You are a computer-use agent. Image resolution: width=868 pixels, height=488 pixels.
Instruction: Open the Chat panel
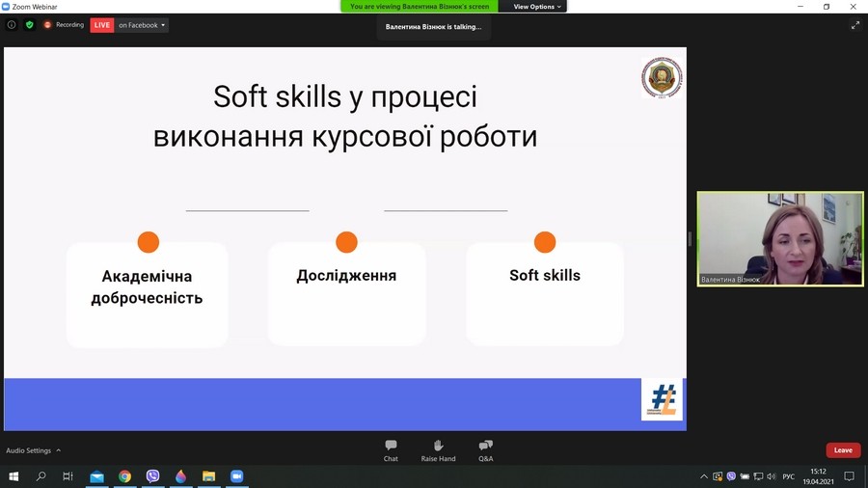pyautogui.click(x=391, y=450)
